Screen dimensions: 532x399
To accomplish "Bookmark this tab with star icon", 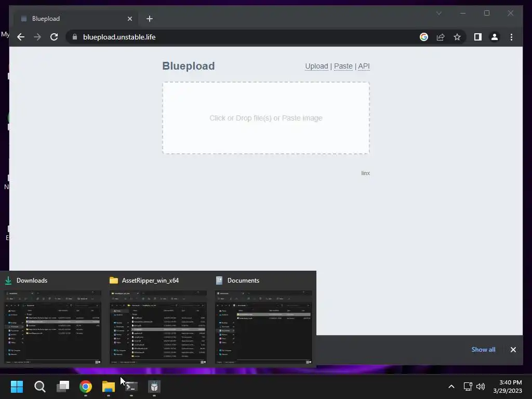I will [457, 37].
